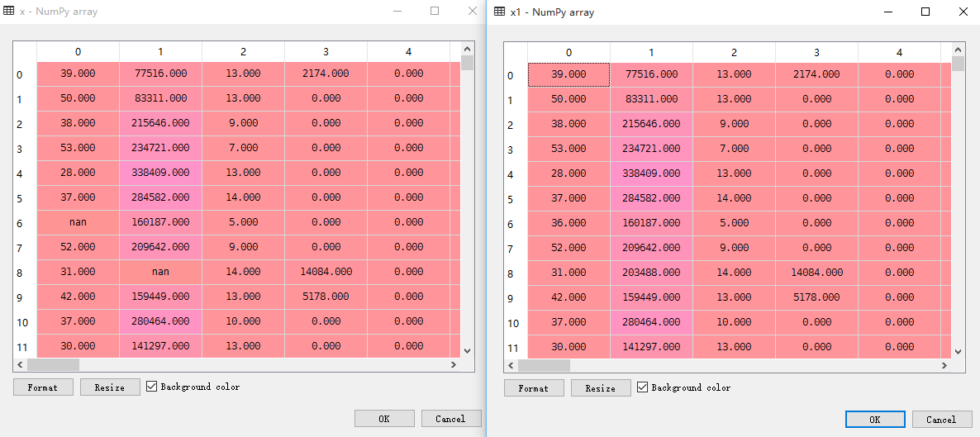Select cell 30.000 in x1 window
This screenshot has height=437, width=980.
pyautogui.click(x=568, y=346)
